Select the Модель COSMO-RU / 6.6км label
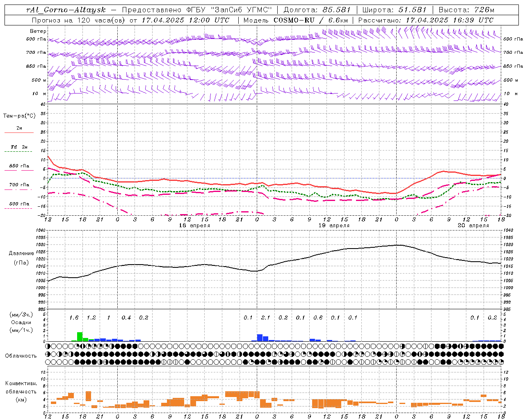Viewport: 525px width, 420px height. point(296,20)
